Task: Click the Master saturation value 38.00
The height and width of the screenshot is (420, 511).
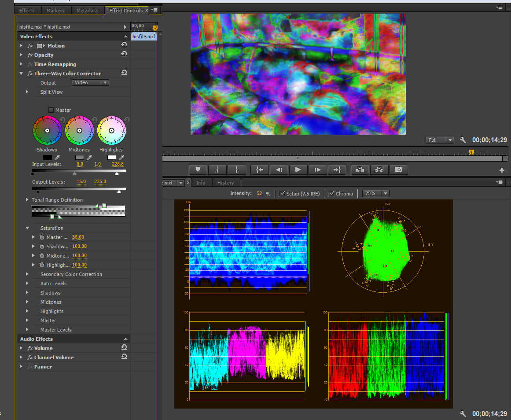Action: pyautogui.click(x=78, y=237)
